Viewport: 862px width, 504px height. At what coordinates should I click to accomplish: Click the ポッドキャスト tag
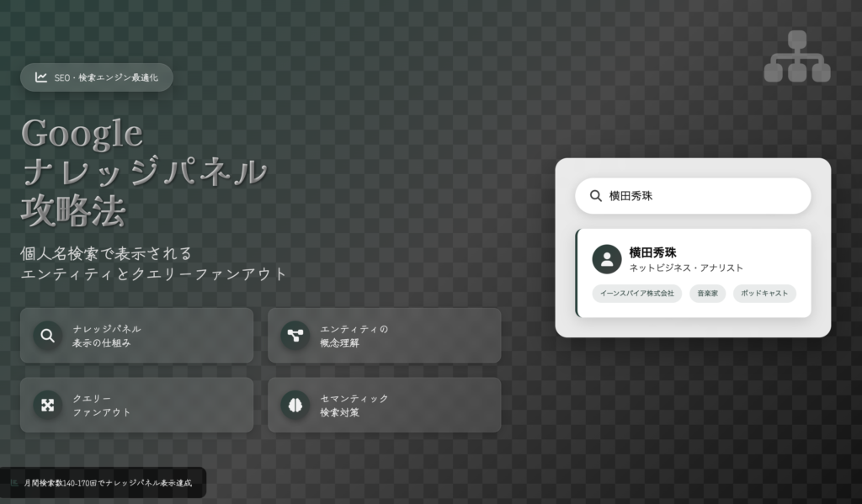(764, 294)
